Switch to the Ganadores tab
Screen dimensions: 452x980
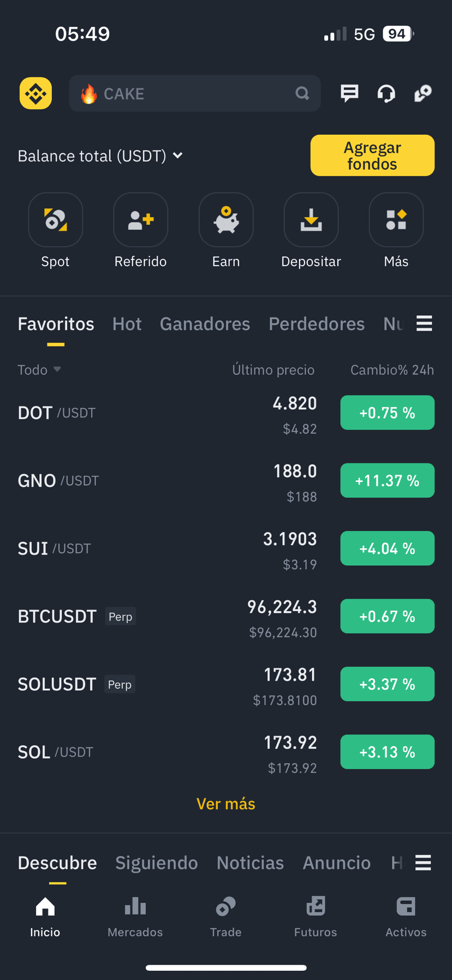(x=205, y=324)
